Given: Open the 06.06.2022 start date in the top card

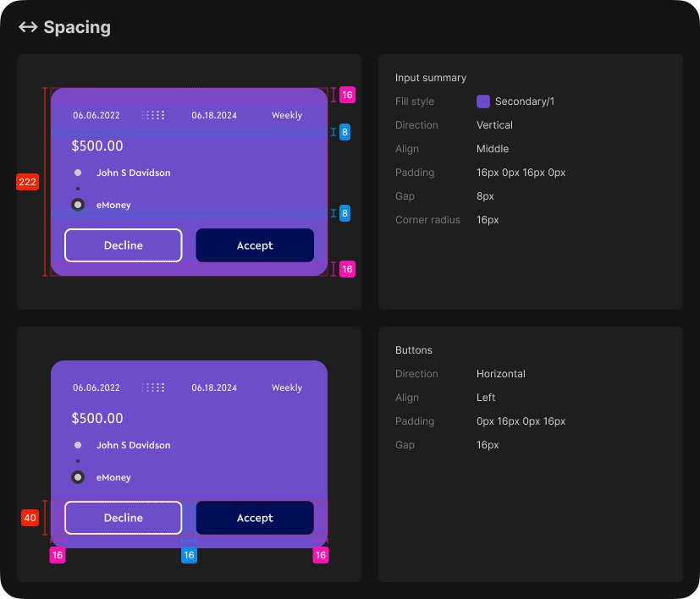Looking at the screenshot, I should point(96,115).
